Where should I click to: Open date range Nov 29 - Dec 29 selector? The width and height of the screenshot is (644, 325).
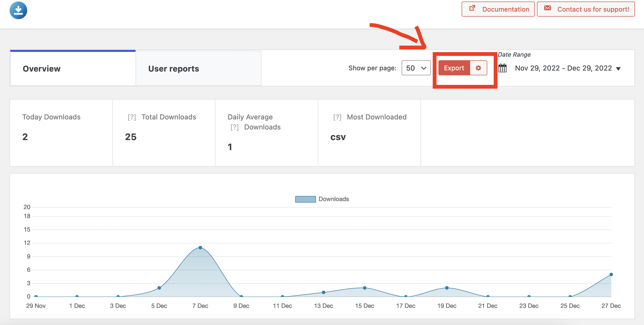(x=563, y=68)
